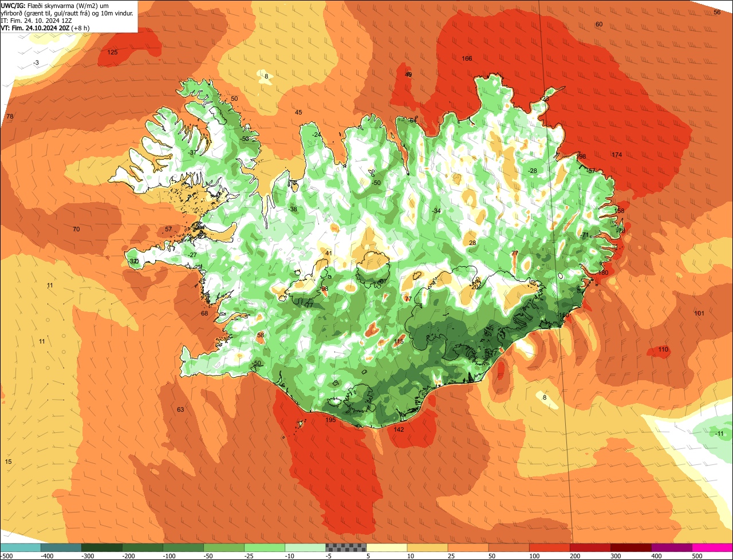Click the title line 'UWC/IG: Flæði skynvarma (W/m2) um'

54,6
